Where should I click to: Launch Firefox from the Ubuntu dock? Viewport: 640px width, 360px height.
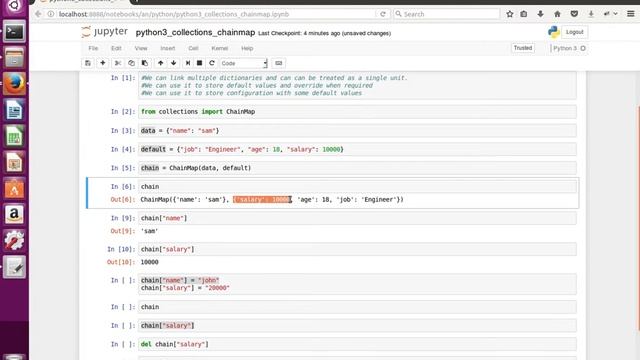pos(14,83)
